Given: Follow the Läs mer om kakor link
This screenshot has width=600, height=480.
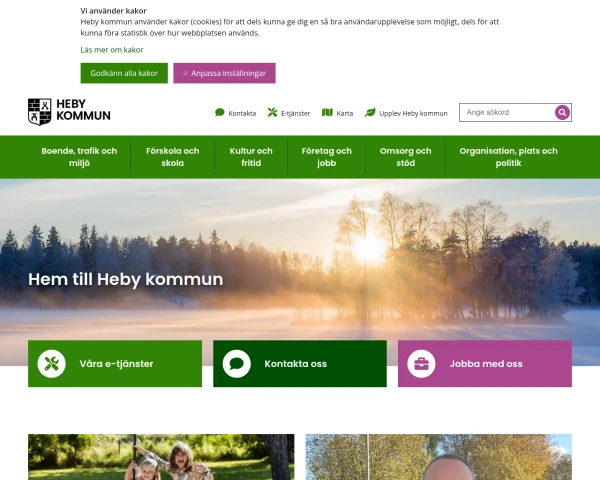Looking at the screenshot, I should (x=112, y=50).
